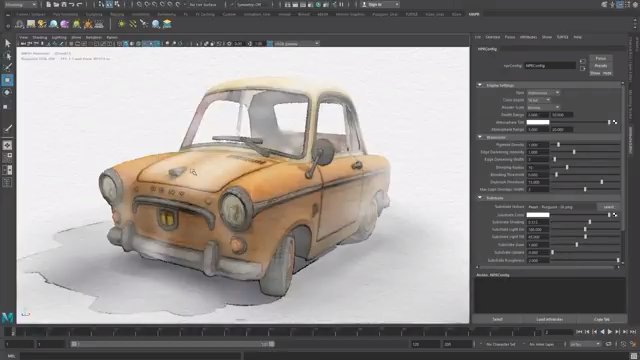The image size is (640, 360).
Task: Toggle the Tool Settings panel icon, top right
Action: pos(627,4)
